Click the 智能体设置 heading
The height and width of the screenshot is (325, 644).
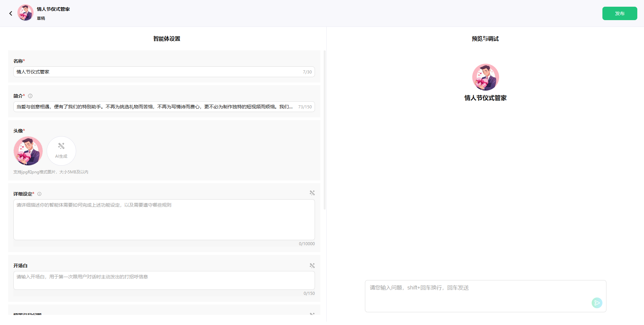(x=167, y=39)
